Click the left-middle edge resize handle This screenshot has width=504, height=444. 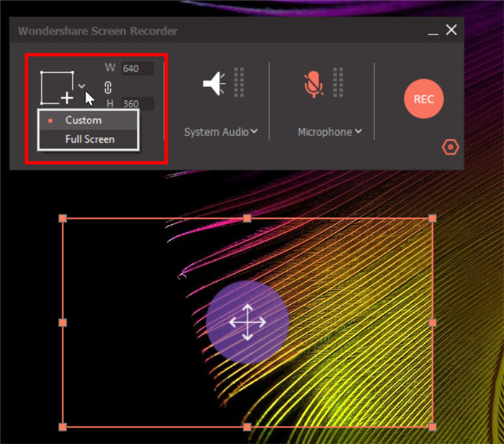click(x=63, y=323)
